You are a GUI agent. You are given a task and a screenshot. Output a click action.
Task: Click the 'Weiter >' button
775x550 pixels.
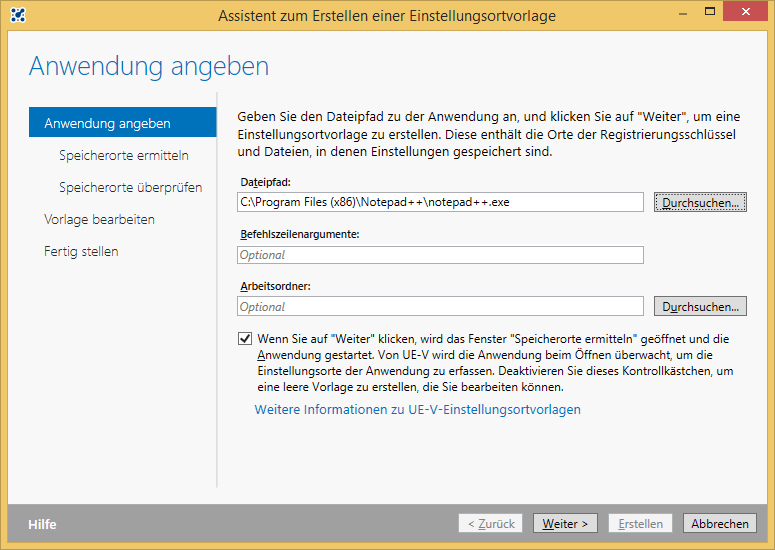tap(565, 523)
